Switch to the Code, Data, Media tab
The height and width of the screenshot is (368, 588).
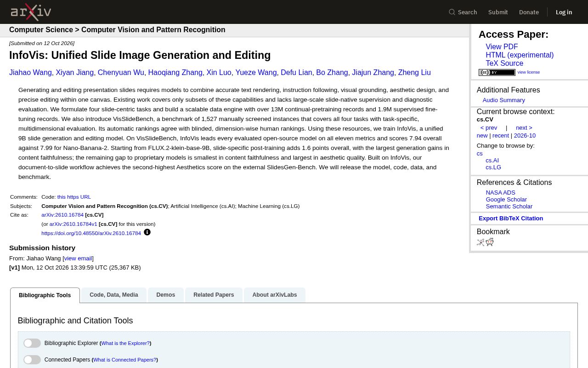114,295
